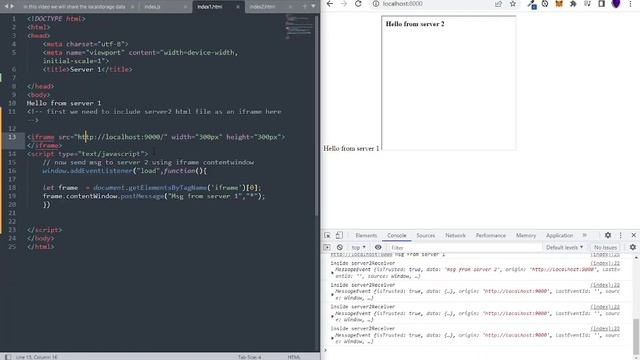The image size is (640, 360).
Task: Switch to the index1.html editor tab
Action: click(x=209, y=7)
